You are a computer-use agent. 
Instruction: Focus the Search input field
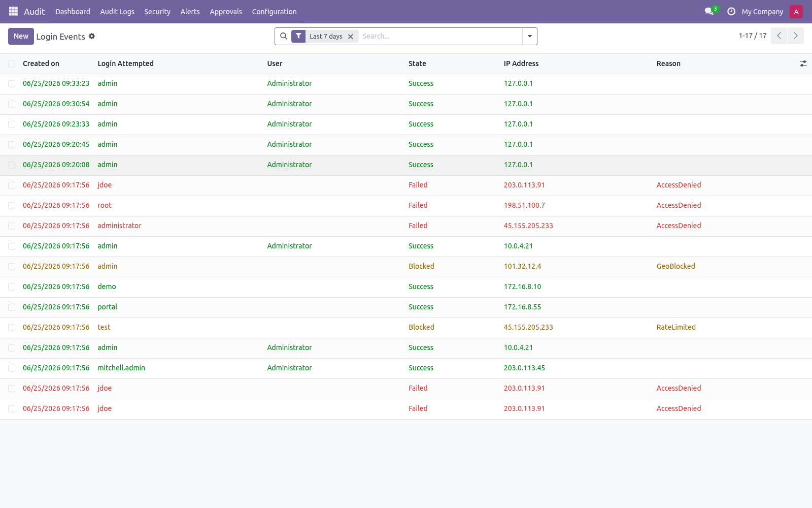click(441, 36)
